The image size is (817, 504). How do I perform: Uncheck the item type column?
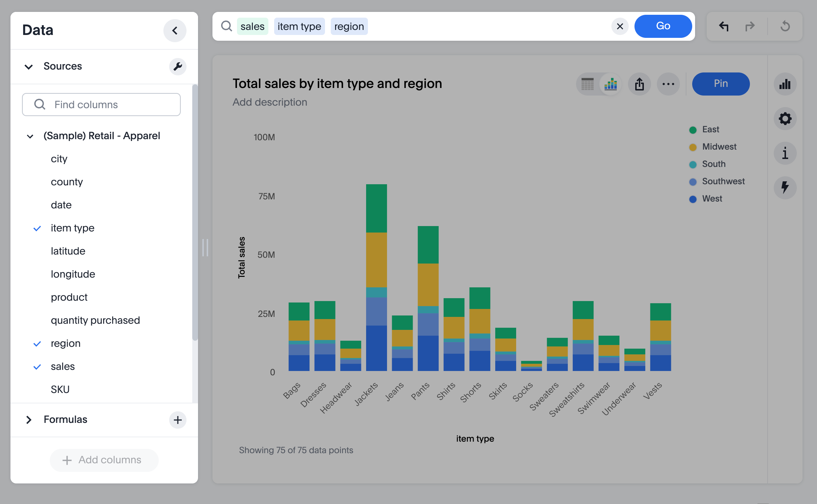pyautogui.click(x=37, y=228)
